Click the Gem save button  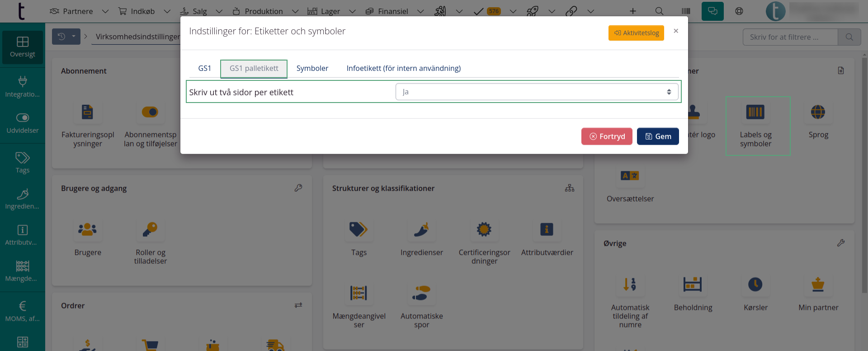[x=657, y=136]
